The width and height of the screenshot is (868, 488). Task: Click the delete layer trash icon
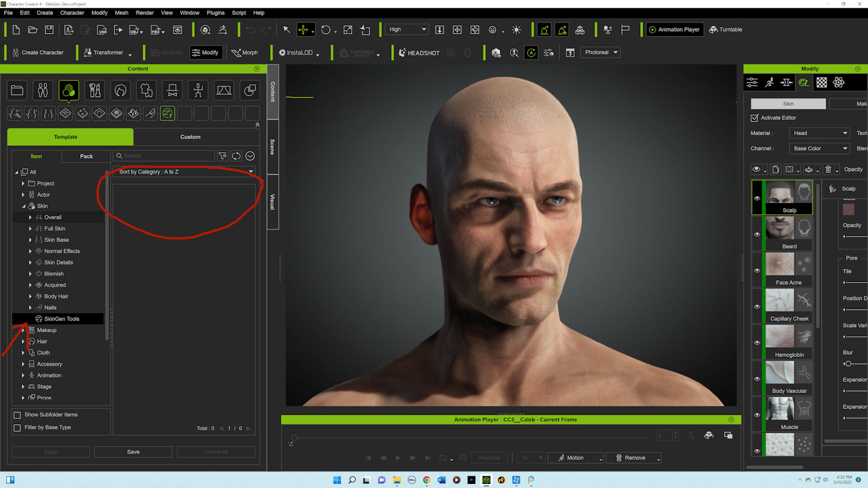[x=828, y=169]
